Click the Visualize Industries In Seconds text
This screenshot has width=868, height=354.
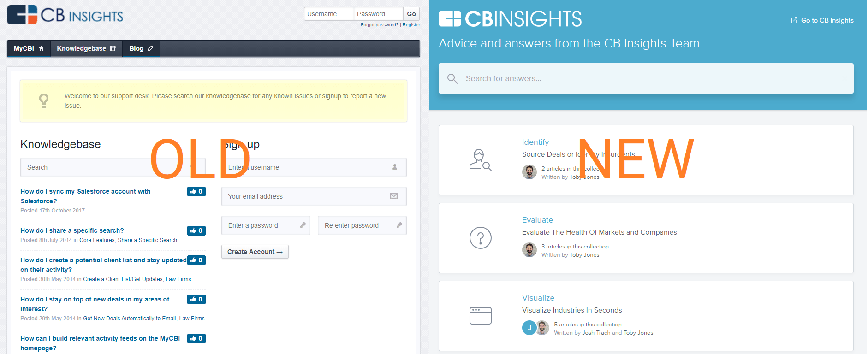tap(572, 310)
